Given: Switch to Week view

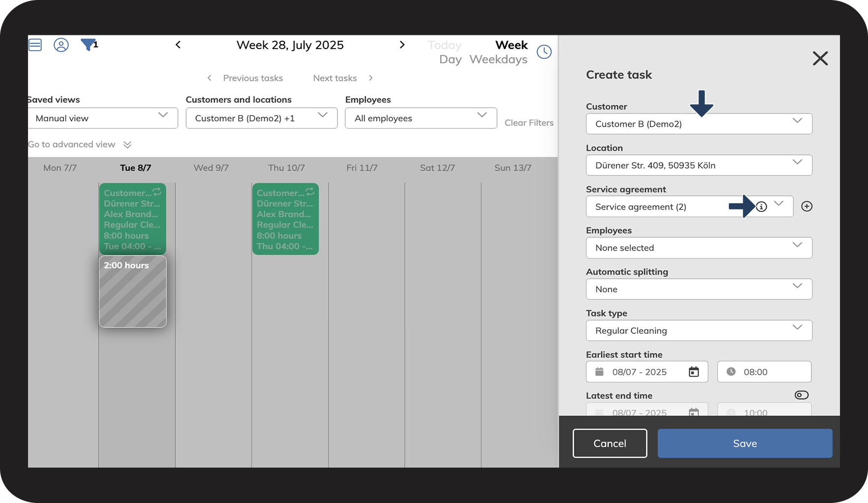Looking at the screenshot, I should (x=511, y=45).
